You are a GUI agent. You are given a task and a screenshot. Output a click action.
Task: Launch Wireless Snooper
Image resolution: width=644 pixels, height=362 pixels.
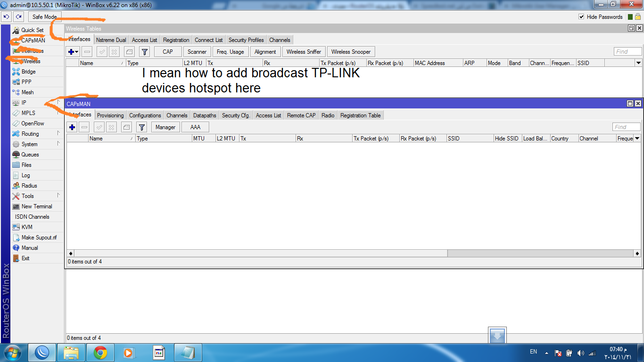click(351, 52)
